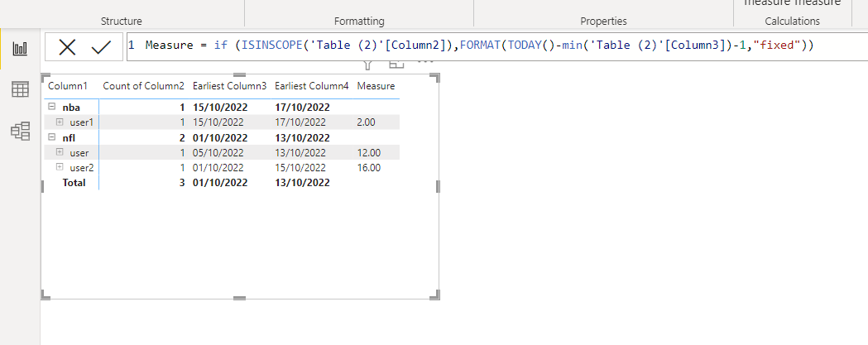Open the Model relationships view icon
Viewport: 868px width, 345px height.
20,132
